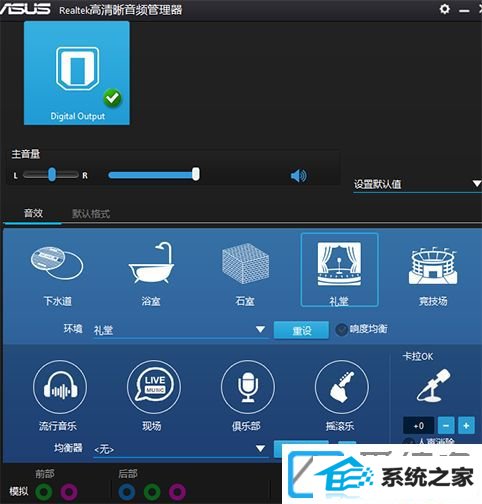The width and height of the screenshot is (482, 504).
Task: Expand the 环境 environment dropdown
Action: click(x=181, y=330)
